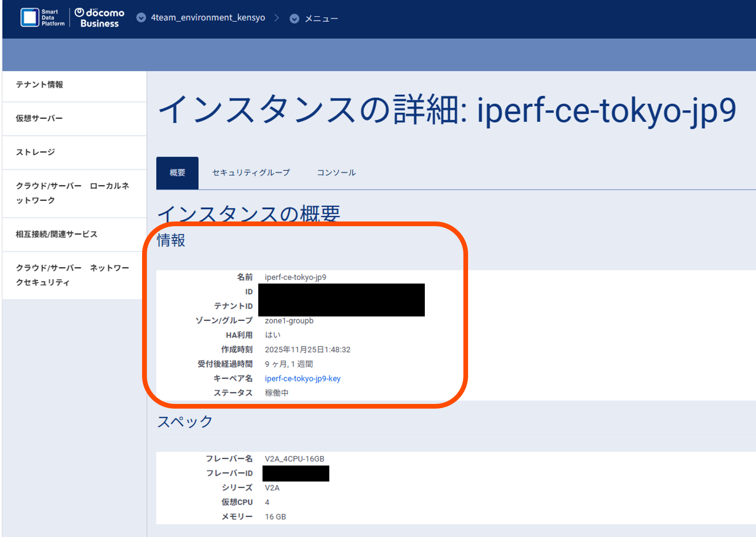Click the name value iperf-ce-tokyo-jp9
Image resolution: width=756 pixels, height=537 pixels.
coord(295,277)
